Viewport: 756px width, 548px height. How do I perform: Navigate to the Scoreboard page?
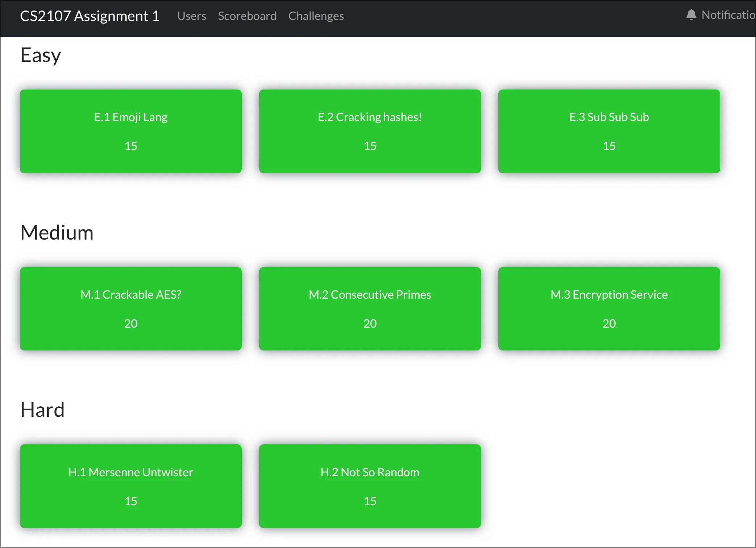coord(247,16)
